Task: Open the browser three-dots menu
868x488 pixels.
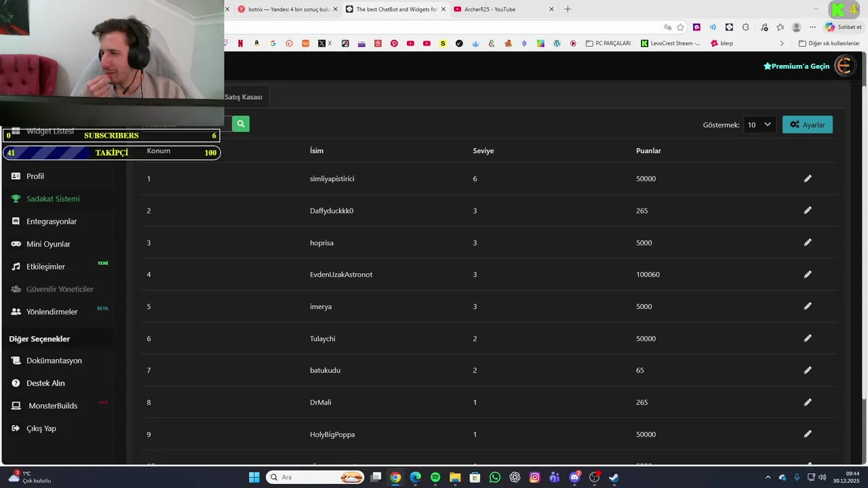Action: point(812,27)
